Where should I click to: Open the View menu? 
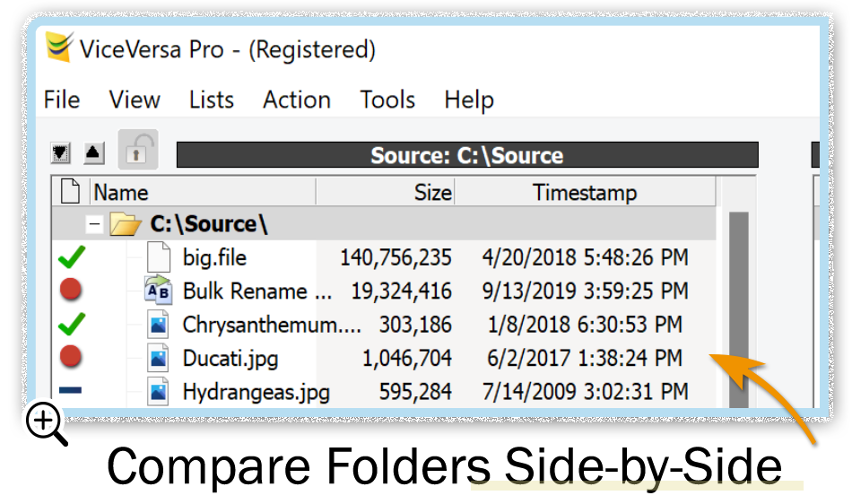[135, 100]
